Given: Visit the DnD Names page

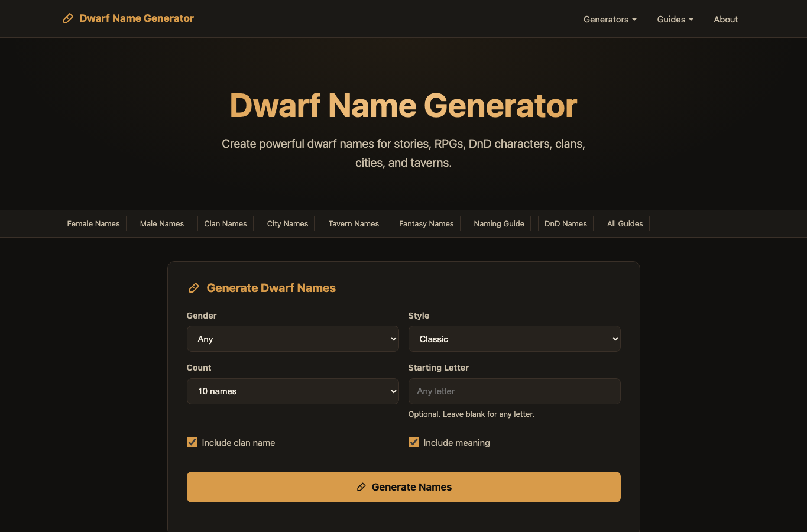Looking at the screenshot, I should pyautogui.click(x=566, y=223).
